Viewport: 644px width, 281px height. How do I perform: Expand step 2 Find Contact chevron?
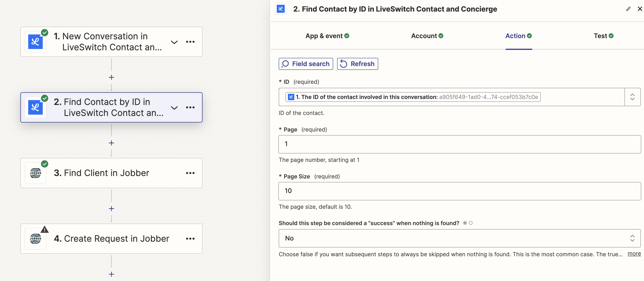coord(174,108)
